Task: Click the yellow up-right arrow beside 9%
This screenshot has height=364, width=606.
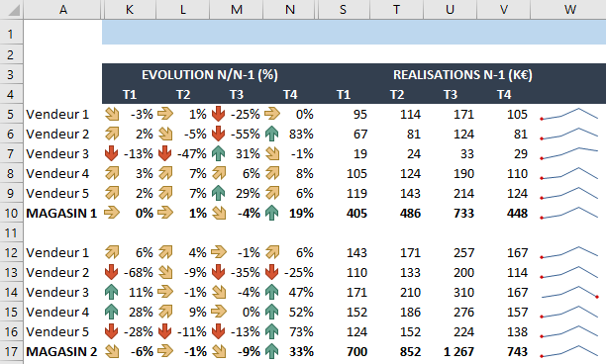Action: [x=165, y=312]
